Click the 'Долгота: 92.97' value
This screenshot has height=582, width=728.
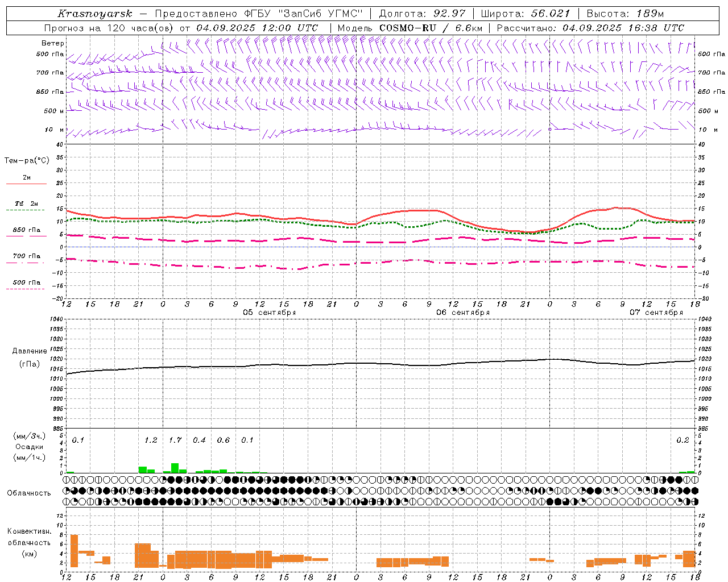[x=423, y=14]
